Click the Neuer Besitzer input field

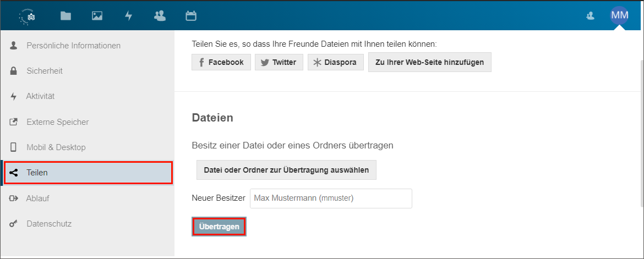pos(331,199)
